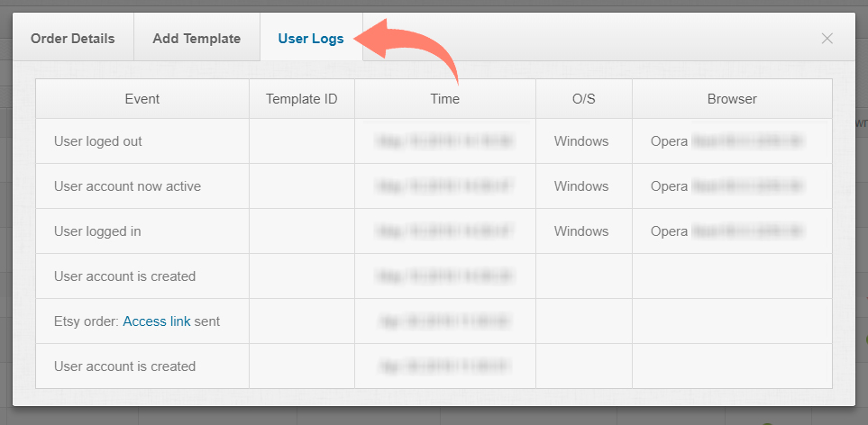The image size is (868, 425).
Task: Open the Add Template tab
Action: [x=196, y=39]
